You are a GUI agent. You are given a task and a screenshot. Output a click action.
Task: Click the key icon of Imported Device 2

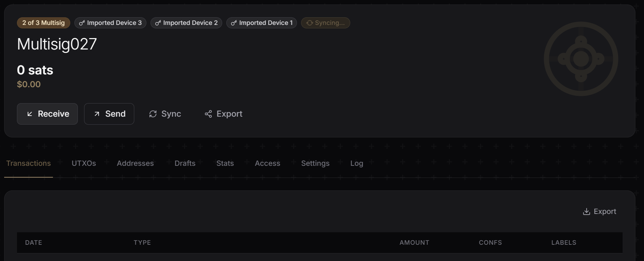coord(158,23)
